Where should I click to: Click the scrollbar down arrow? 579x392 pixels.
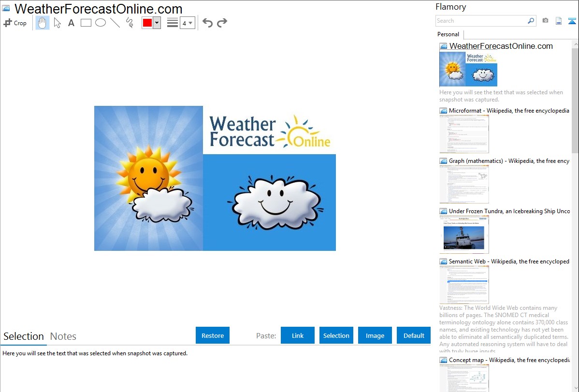point(575,388)
